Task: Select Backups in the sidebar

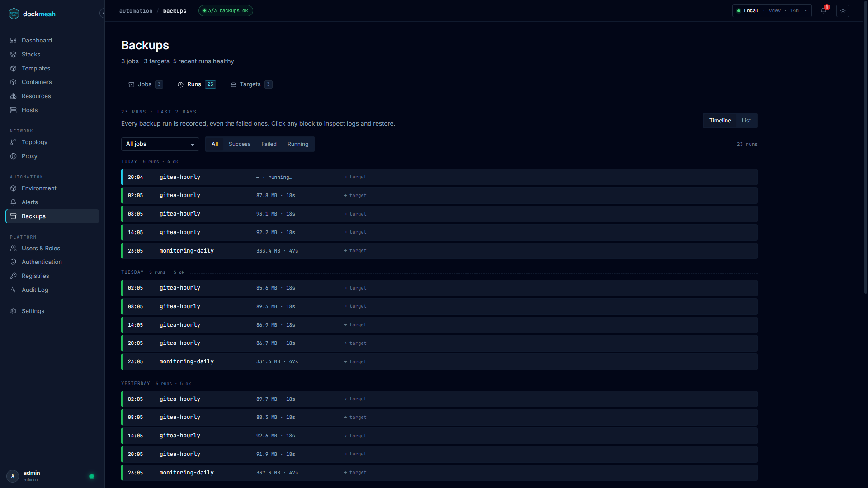Action: [x=52, y=216]
